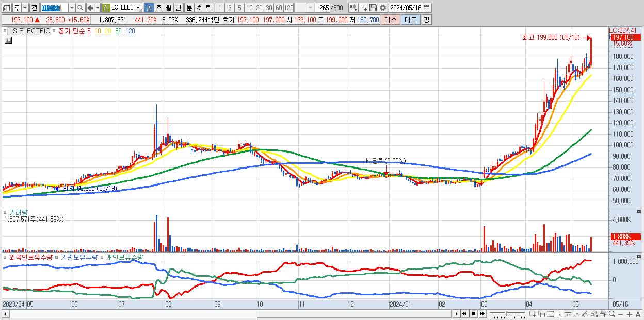Click the LS ELECTRIC chart legend label
644x320 pixels.
[29, 31]
